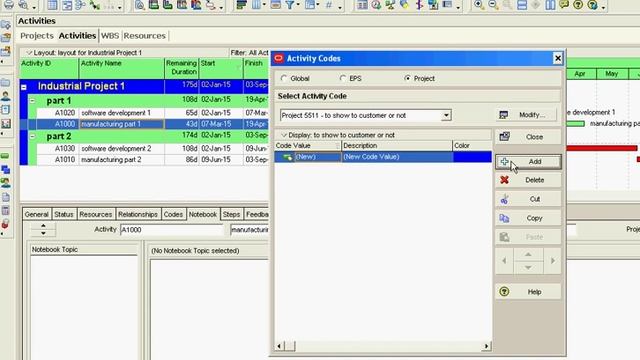Click the Level Resources icon in toolbar
This screenshot has width=640, height=360.
click(391, 5)
